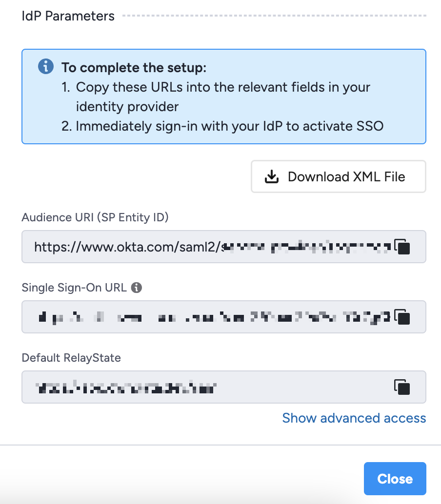
Task: Click the Audience URI (SP Entity ID) label
Action: [x=95, y=217]
